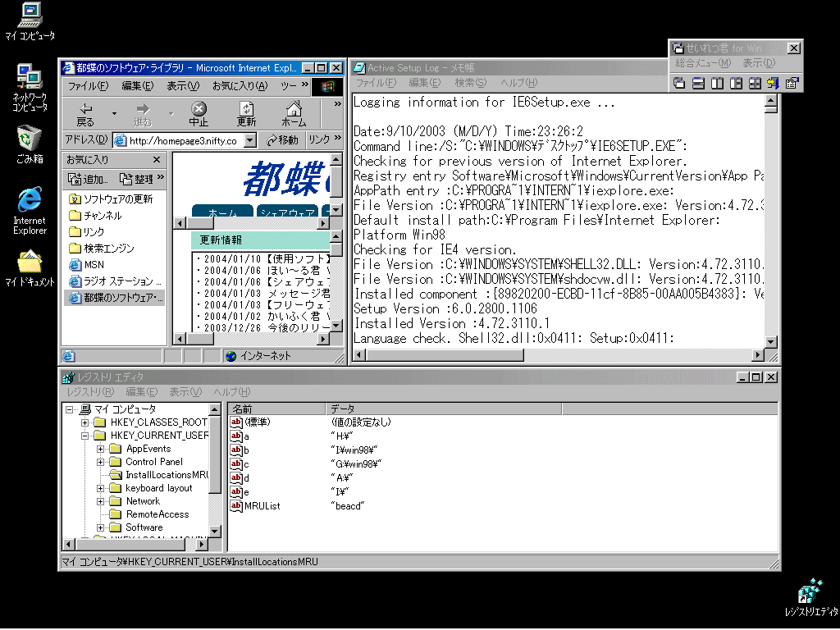Click the ホーム tab on the web page

[222, 212]
